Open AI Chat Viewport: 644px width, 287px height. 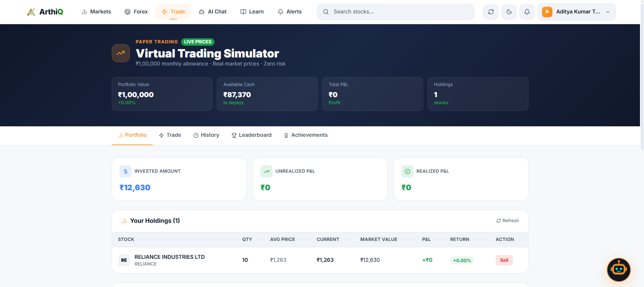(x=213, y=12)
